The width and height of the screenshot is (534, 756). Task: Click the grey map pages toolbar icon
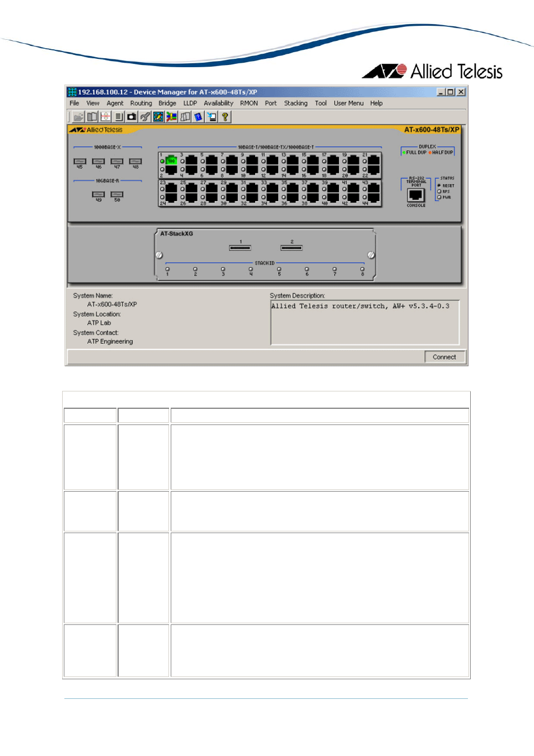pyautogui.click(x=185, y=117)
